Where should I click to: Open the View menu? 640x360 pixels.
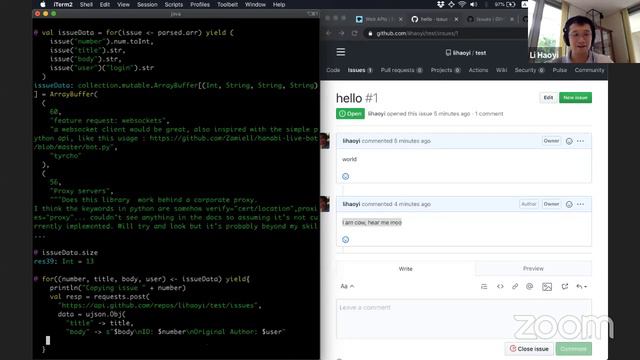point(123,4)
